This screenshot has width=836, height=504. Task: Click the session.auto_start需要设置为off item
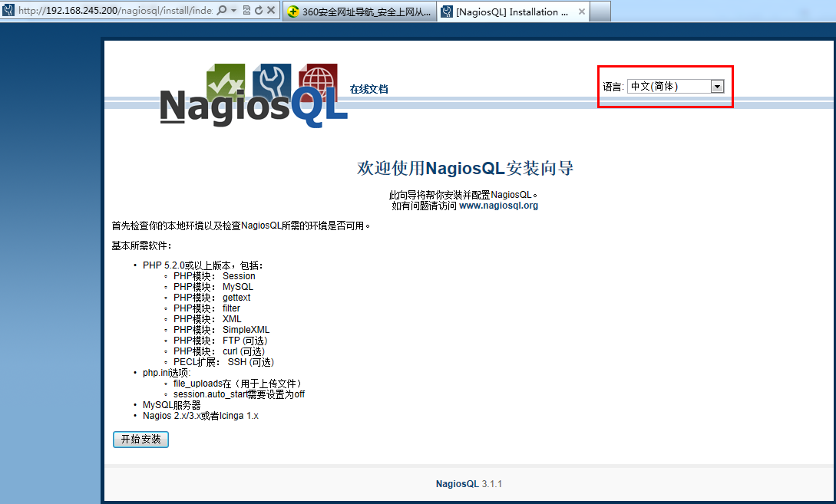[x=239, y=394]
